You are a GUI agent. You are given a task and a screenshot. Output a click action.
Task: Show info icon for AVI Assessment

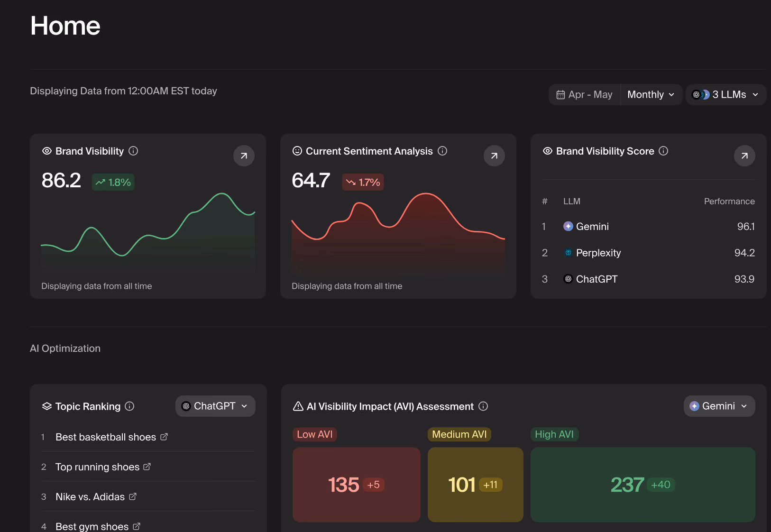click(483, 406)
